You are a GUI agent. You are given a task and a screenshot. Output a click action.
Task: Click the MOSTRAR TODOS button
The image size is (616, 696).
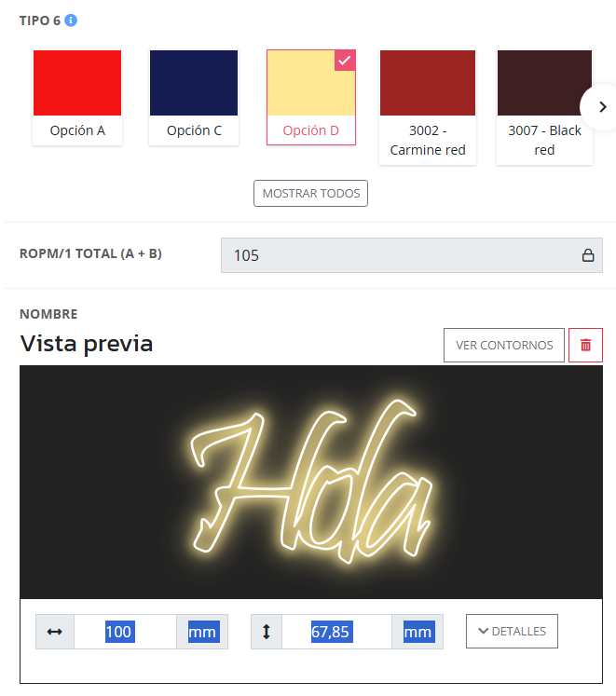(x=311, y=193)
